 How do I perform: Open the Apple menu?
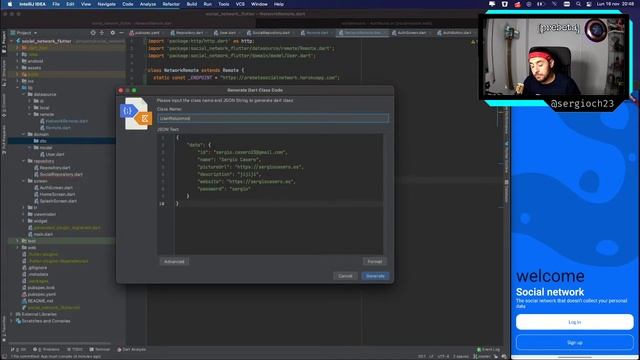(10, 4)
